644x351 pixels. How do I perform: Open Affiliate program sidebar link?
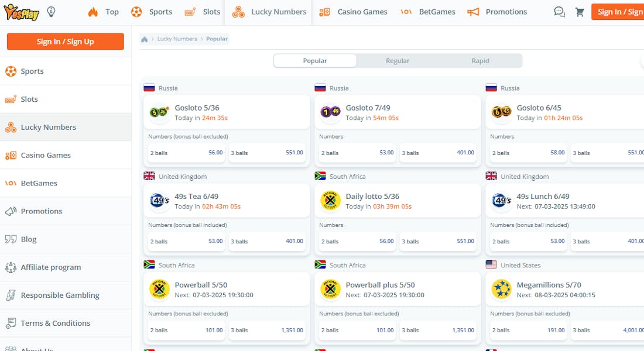click(x=51, y=267)
